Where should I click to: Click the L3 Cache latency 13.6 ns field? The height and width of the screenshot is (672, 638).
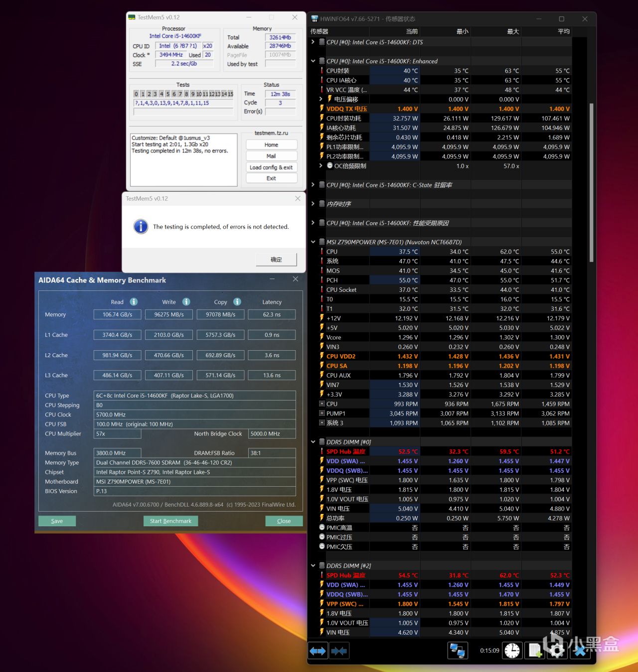(x=272, y=375)
